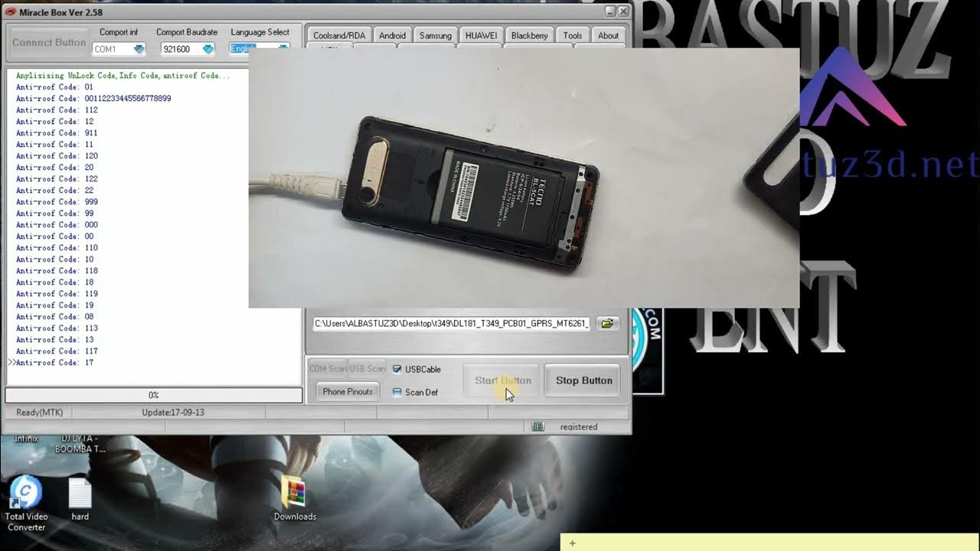This screenshot has width=980, height=551.
Task: Click the COM Scan button
Action: [x=328, y=369]
